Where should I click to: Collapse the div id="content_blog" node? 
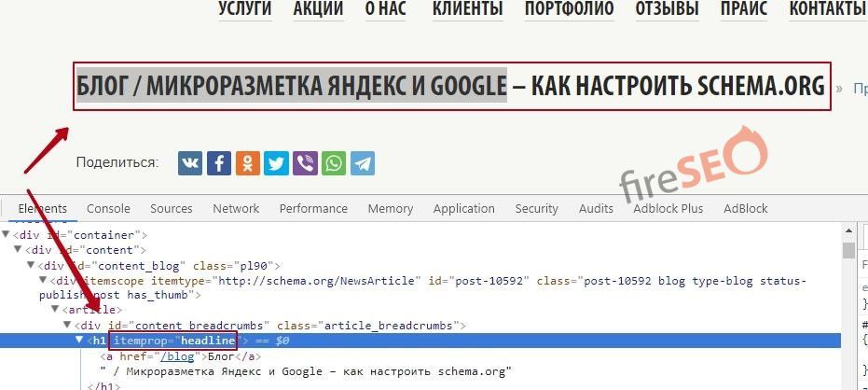(32, 266)
